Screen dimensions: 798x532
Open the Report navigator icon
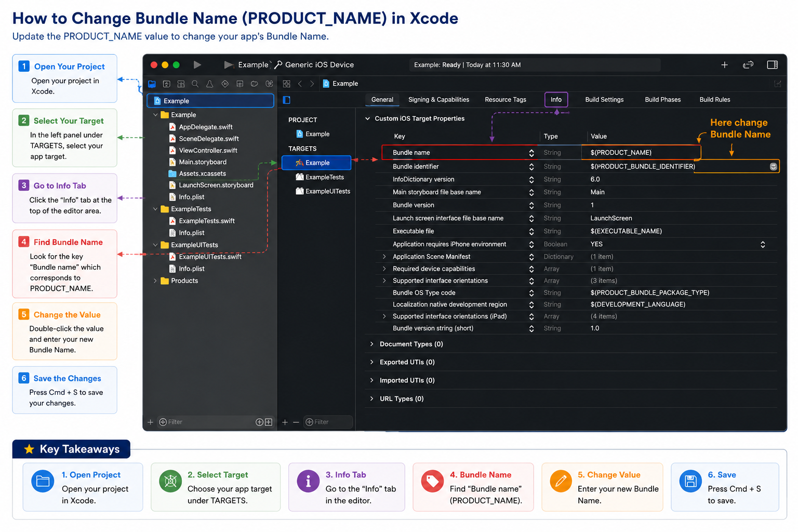click(x=269, y=84)
